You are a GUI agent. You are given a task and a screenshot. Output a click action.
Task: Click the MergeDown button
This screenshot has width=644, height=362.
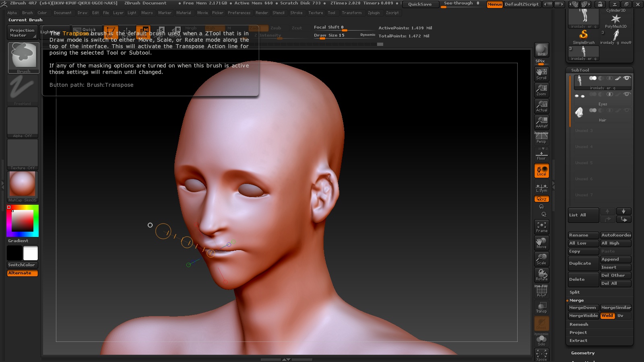coord(583,308)
